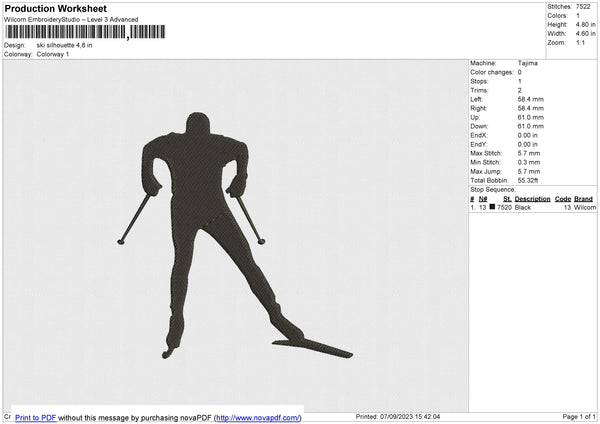Select the 'Production Worksheet' title
This screenshot has width=600, height=424.
pyautogui.click(x=55, y=8)
